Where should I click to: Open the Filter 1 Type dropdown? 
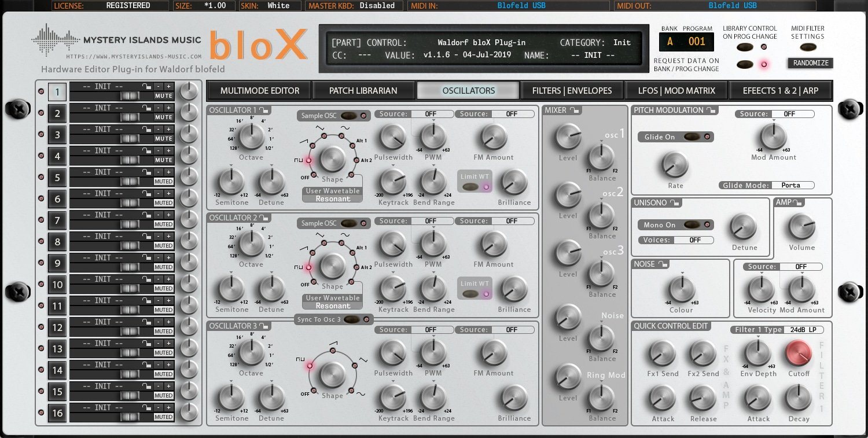[804, 330]
